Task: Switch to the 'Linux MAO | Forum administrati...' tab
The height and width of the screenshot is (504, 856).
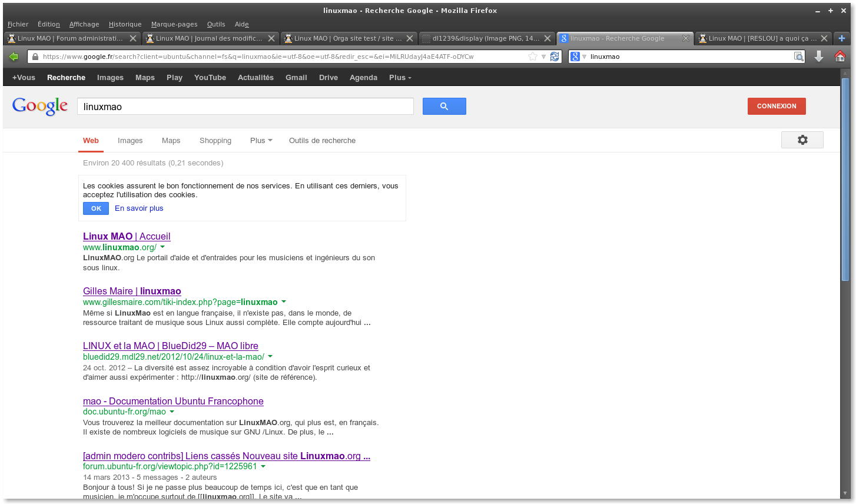Action: pyautogui.click(x=72, y=38)
